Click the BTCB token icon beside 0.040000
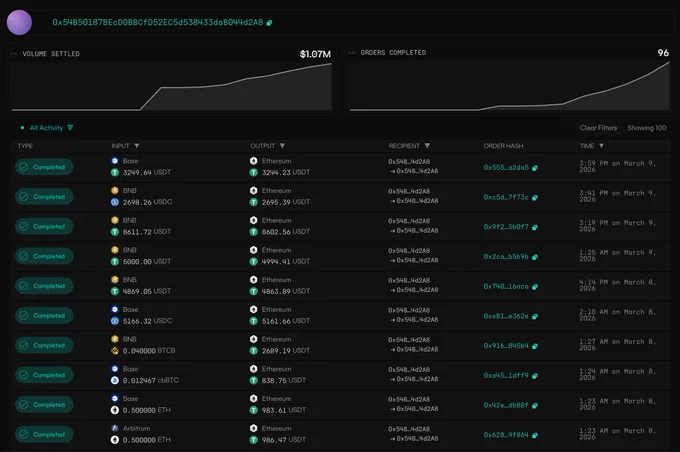 click(115, 350)
